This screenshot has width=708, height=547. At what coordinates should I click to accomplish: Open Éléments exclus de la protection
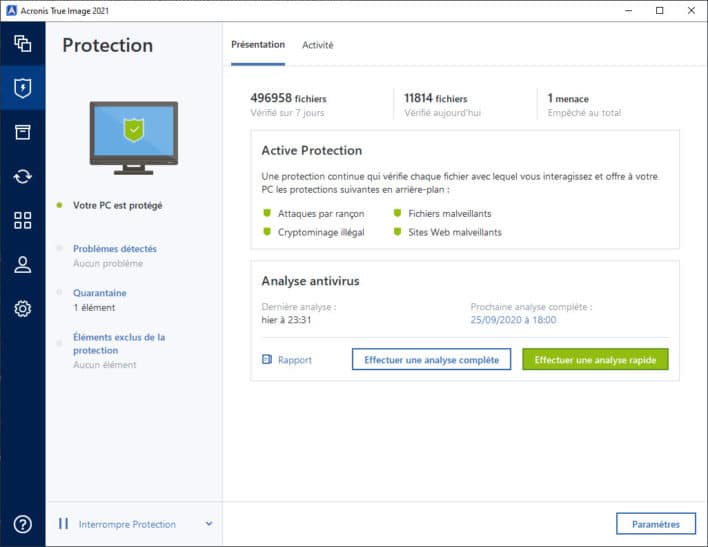tap(118, 344)
